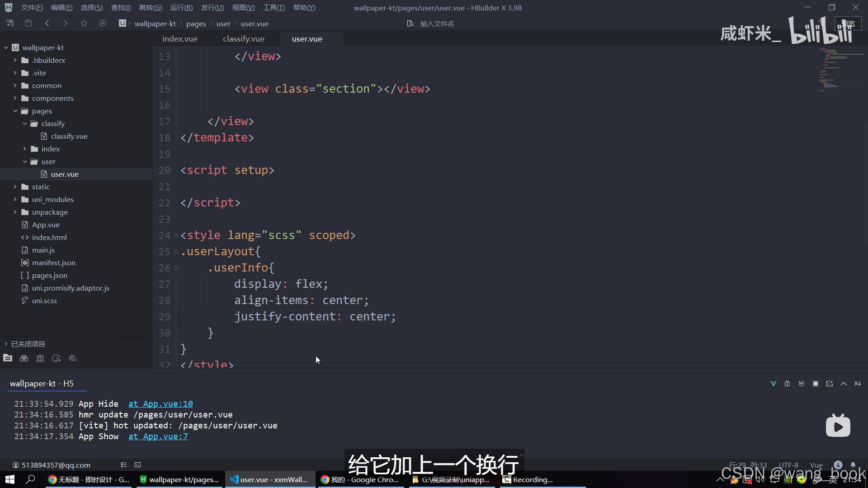The width and height of the screenshot is (868, 488).
Task: Select the wallpaper-kt - H5 console tab
Action: tap(42, 384)
